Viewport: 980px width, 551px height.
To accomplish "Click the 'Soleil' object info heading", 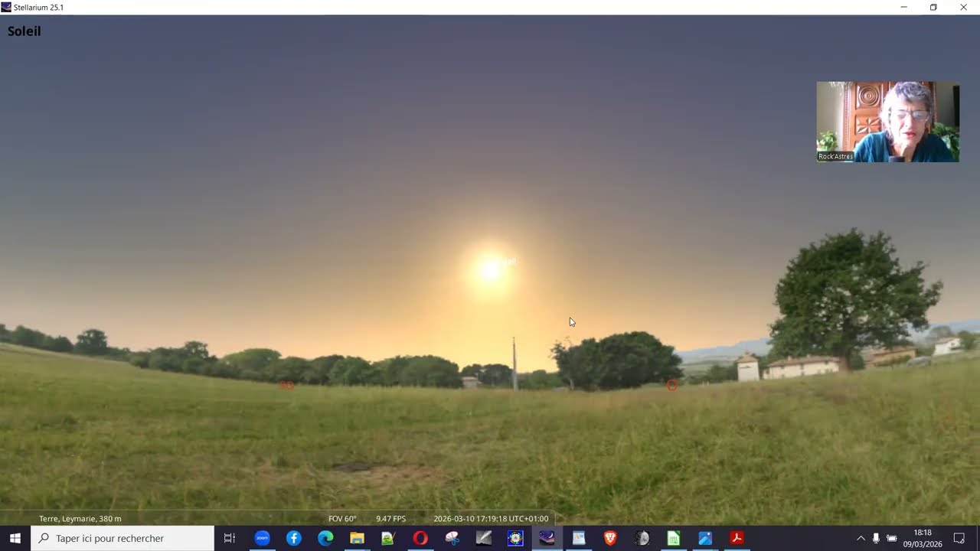I will [x=24, y=31].
